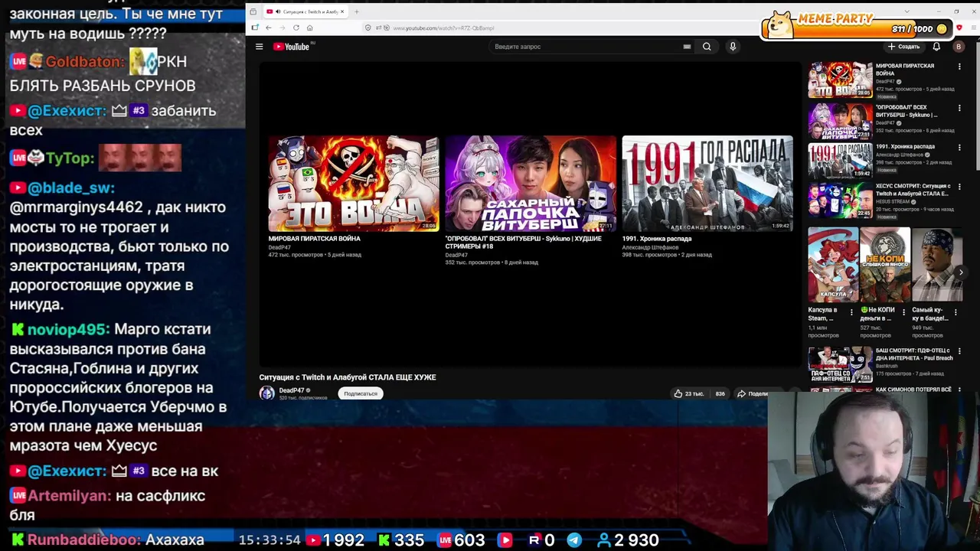Click the video title Ситуация с Twitch и Алабугой

(x=348, y=377)
